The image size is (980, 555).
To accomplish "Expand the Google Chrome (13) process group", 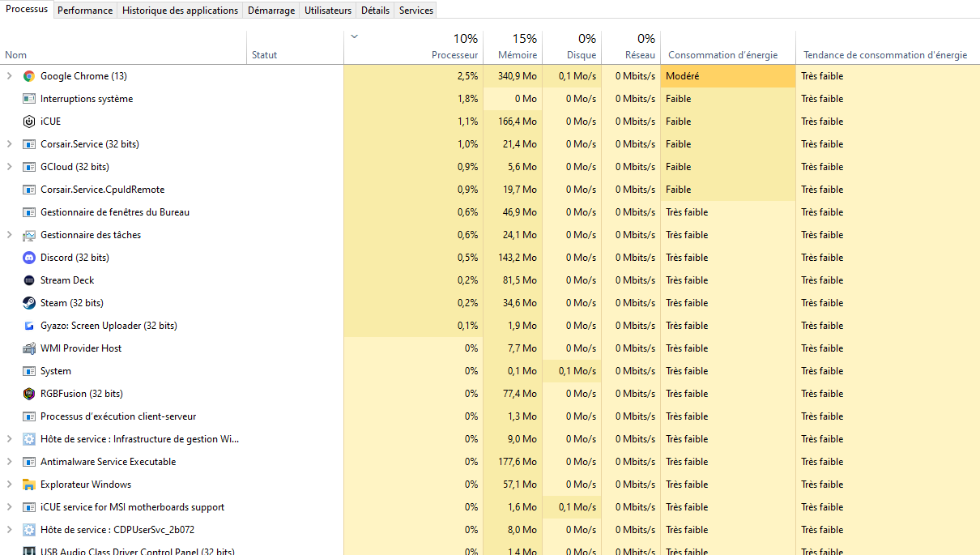I will point(9,76).
